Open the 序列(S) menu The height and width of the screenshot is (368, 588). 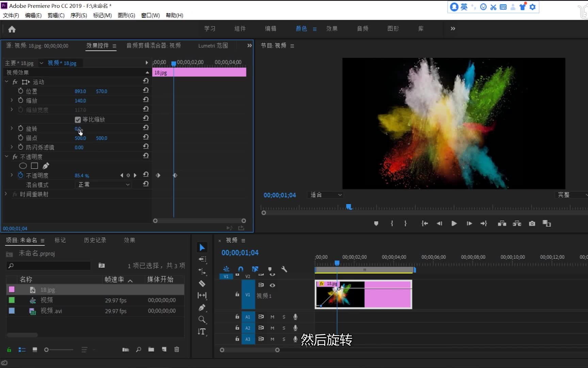coord(79,15)
